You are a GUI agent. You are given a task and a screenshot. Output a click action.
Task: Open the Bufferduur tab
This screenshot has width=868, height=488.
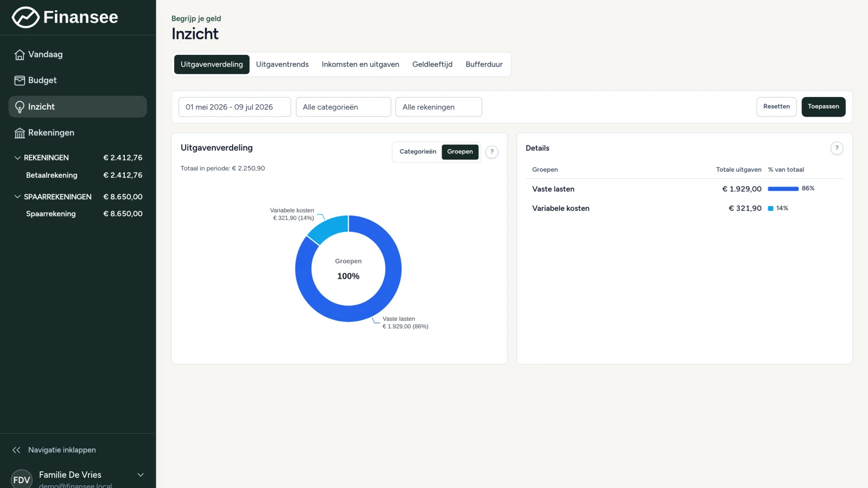484,65
